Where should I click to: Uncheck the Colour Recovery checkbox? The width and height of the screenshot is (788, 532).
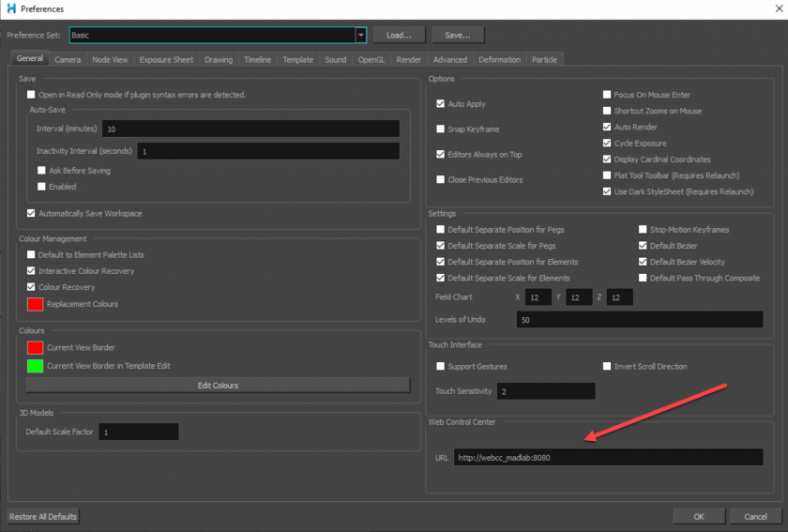(x=31, y=287)
